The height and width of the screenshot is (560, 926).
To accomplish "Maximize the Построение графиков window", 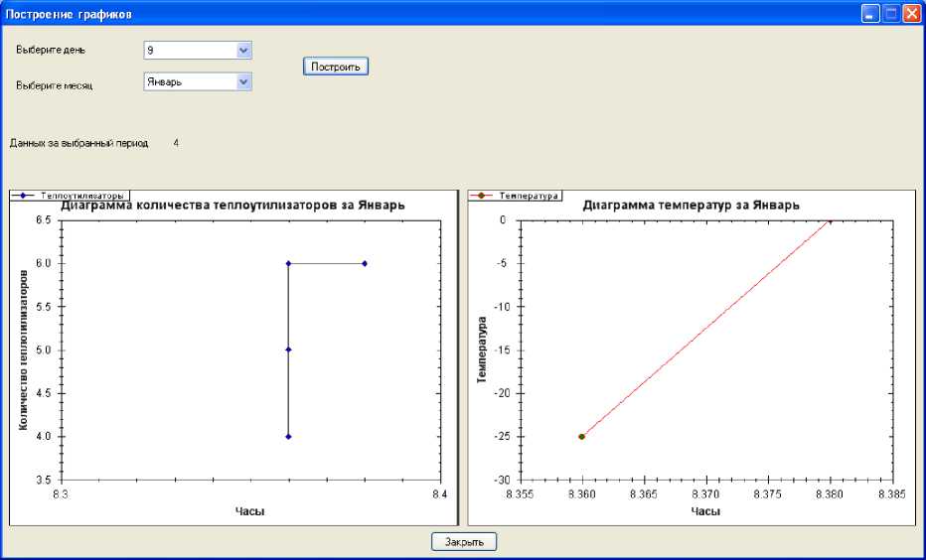I will coord(891,14).
